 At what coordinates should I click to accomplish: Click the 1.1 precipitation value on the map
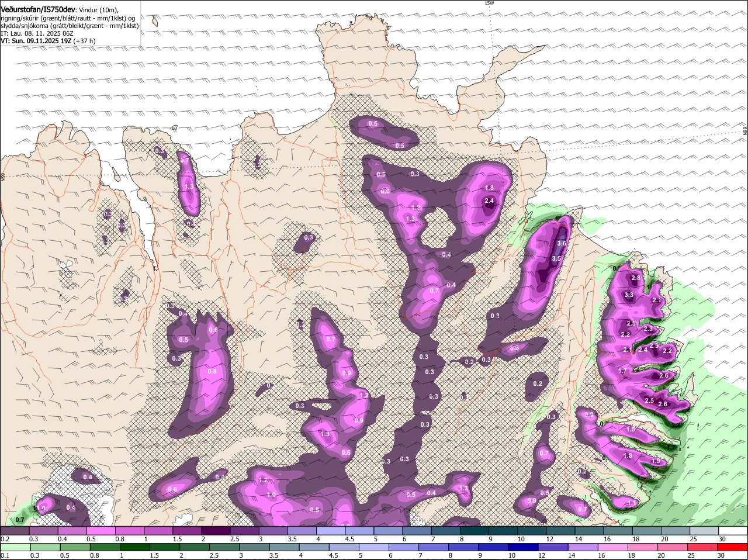[631, 503]
